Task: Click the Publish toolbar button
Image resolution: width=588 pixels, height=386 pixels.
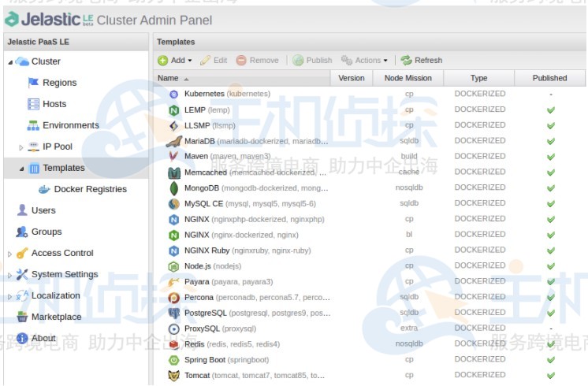Action: (x=312, y=61)
